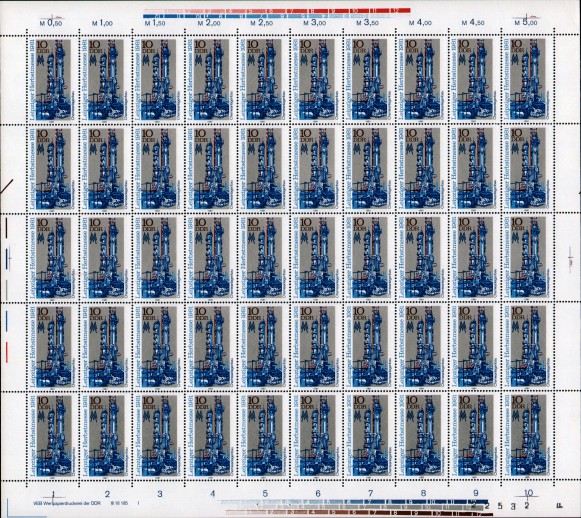Select column number 2 in bottom margin
Image resolution: width=581 pixels, height=518 pixels.
(107, 494)
